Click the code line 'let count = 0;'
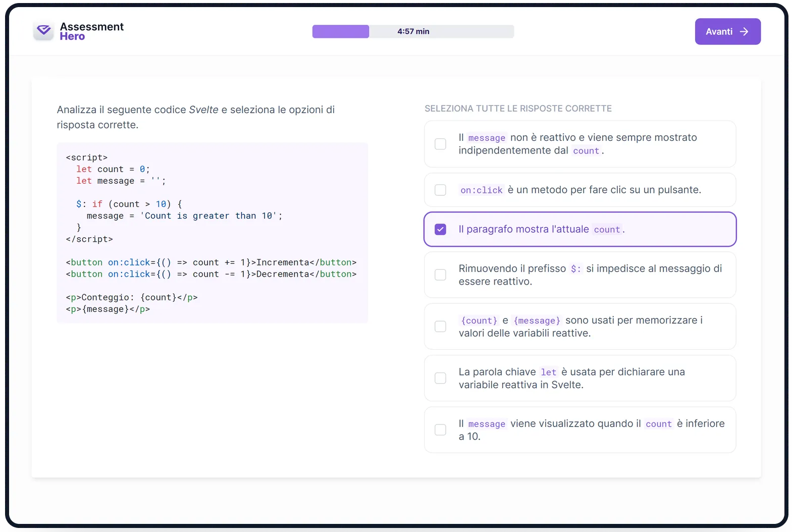The image size is (792, 532). pos(113,169)
